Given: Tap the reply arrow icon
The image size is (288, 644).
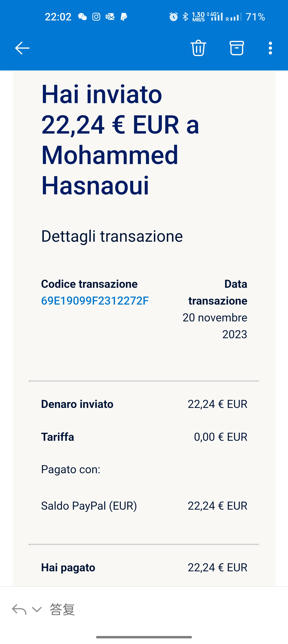Looking at the screenshot, I should (19, 609).
